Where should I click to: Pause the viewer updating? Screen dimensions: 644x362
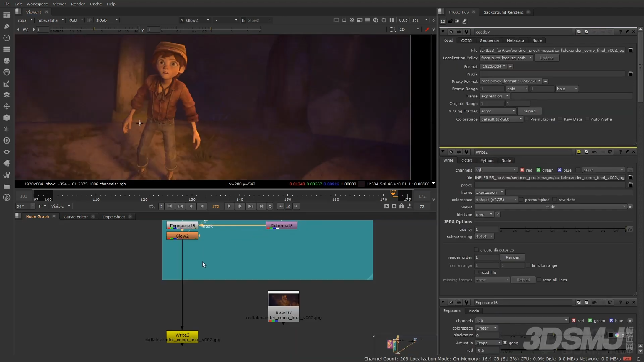(392, 20)
